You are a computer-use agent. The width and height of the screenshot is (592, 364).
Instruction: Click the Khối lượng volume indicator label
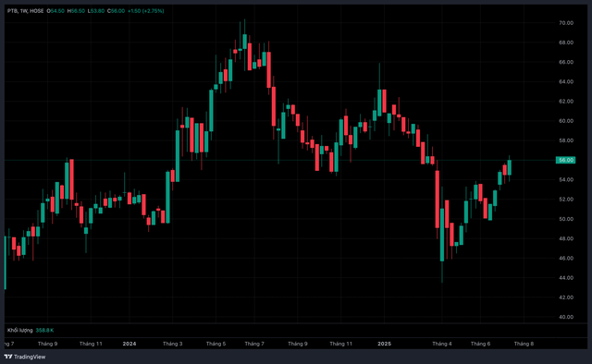[20, 330]
